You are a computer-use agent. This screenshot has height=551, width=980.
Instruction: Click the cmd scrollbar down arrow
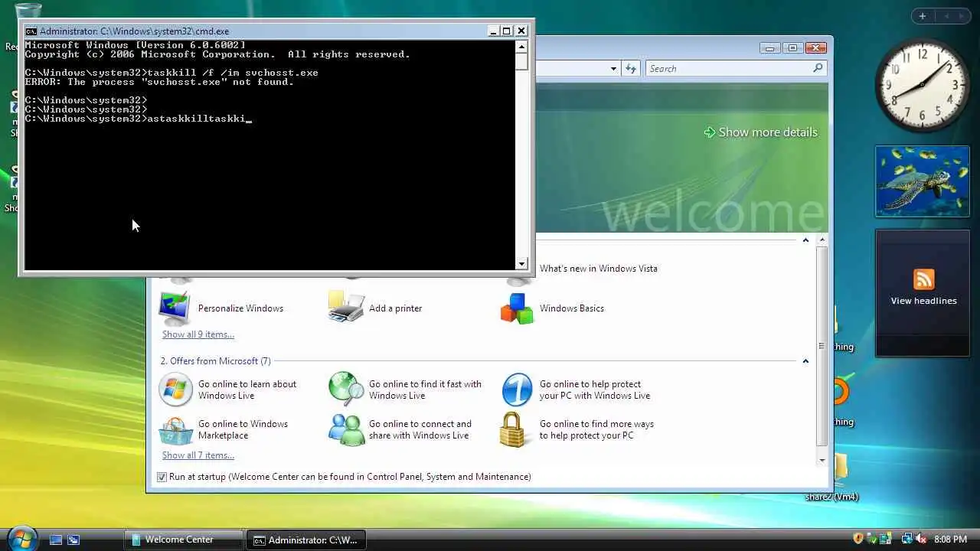[521, 264]
